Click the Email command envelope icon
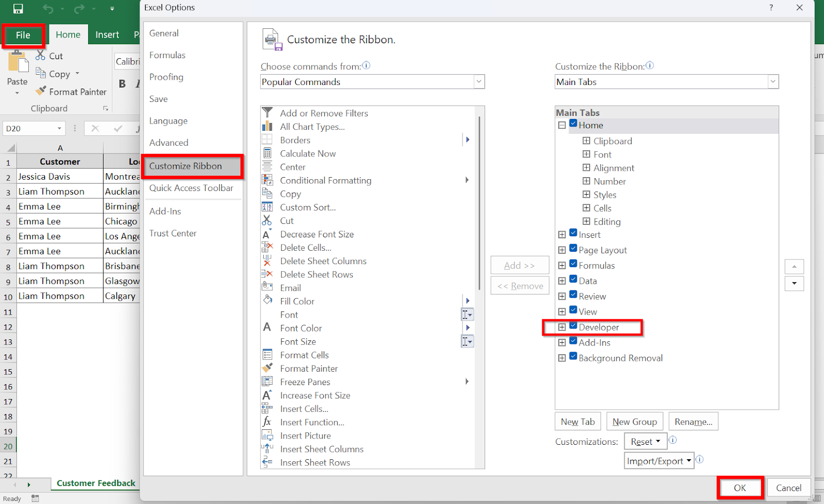The width and height of the screenshot is (824, 504). [x=267, y=287]
